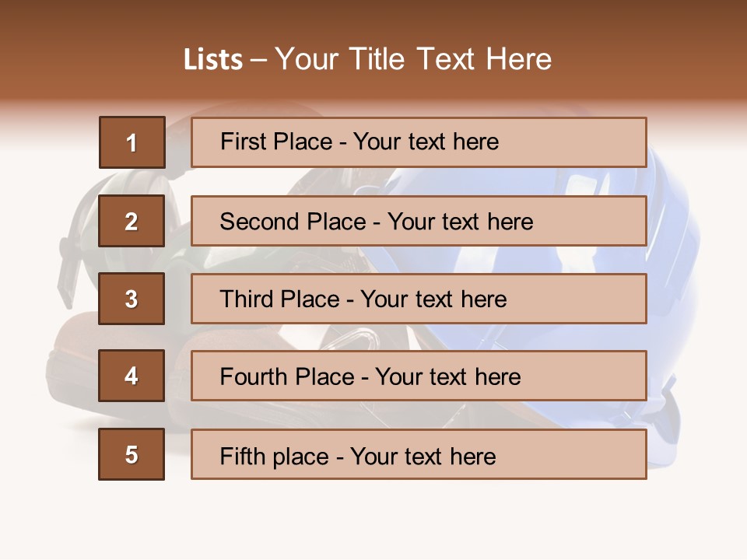Select the number 4 square

click(x=132, y=376)
